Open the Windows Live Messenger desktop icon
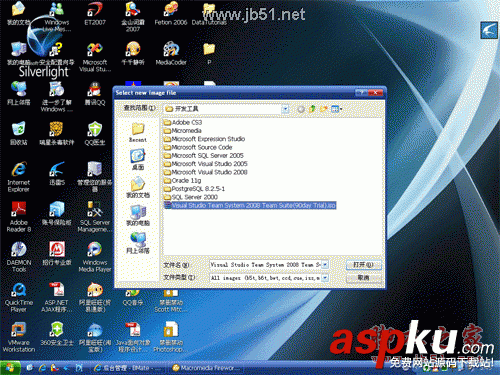Screen dimensions: 500x375 click(x=57, y=17)
